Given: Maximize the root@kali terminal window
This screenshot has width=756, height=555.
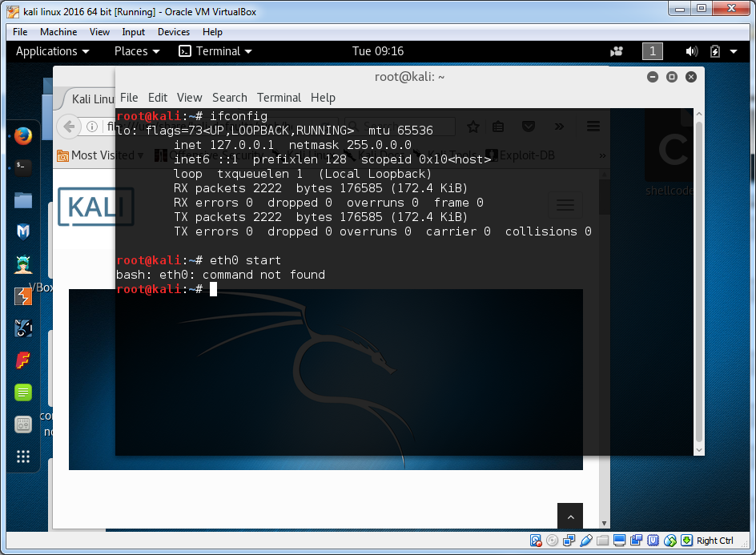Looking at the screenshot, I should pyautogui.click(x=672, y=77).
